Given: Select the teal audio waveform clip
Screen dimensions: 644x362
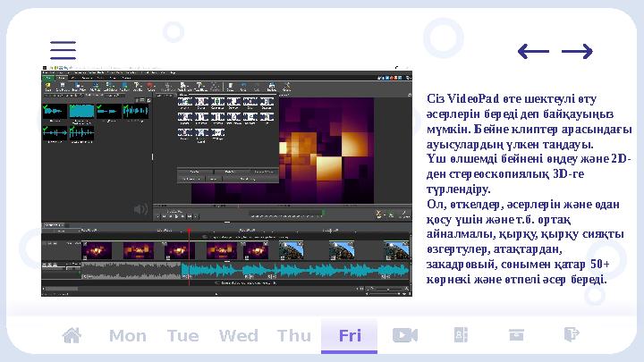Looking at the screenshot, I should 295,271.
